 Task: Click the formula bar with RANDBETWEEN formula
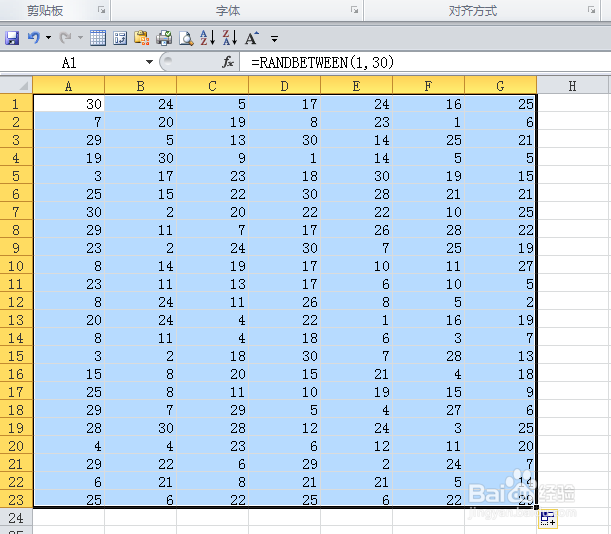pyautogui.click(x=425, y=62)
